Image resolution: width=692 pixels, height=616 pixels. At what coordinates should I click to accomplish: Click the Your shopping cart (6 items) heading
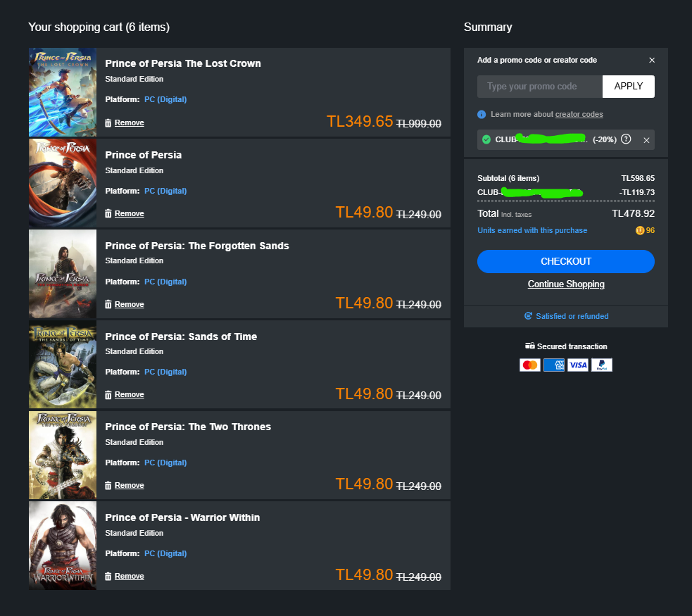click(99, 27)
